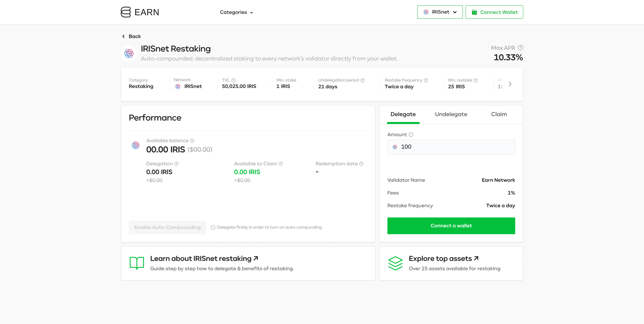The image size is (644, 324).
Task: Click the Enable Auto-Compounding button
Action: coord(167,227)
